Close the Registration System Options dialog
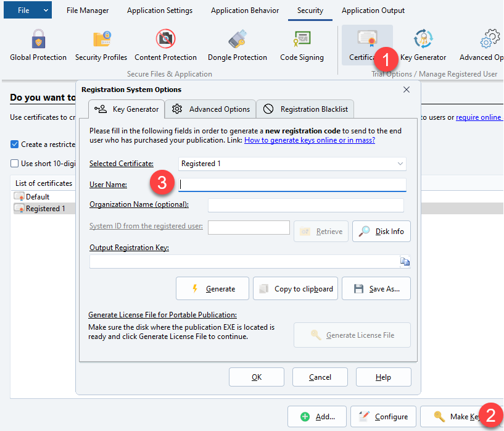This screenshot has height=431, width=504. pyautogui.click(x=406, y=90)
